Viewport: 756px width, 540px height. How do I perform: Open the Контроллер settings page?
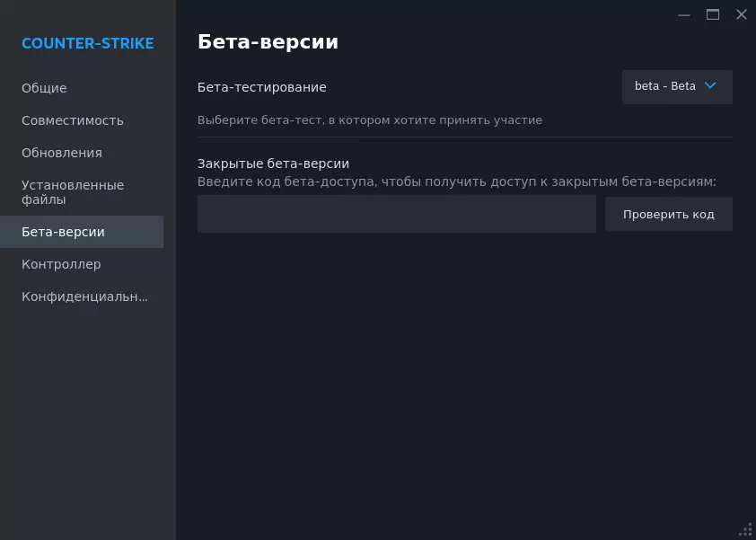(61, 264)
